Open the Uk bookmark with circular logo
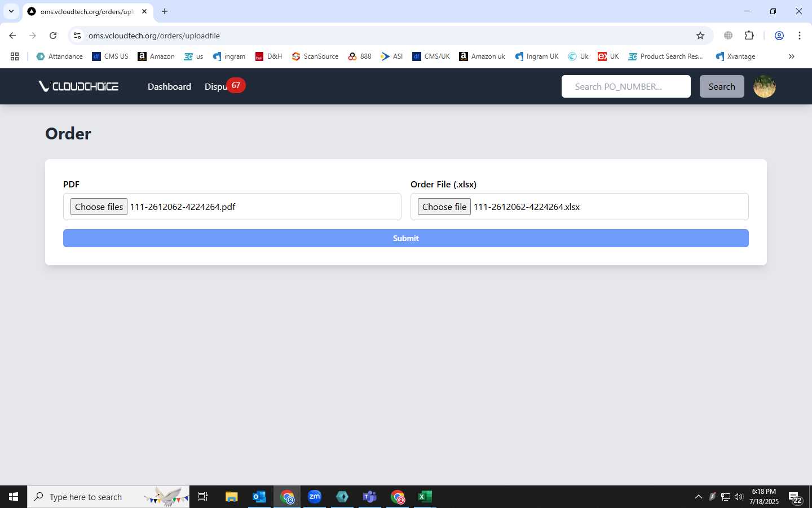Viewport: 812px width, 508px height. coord(578,56)
